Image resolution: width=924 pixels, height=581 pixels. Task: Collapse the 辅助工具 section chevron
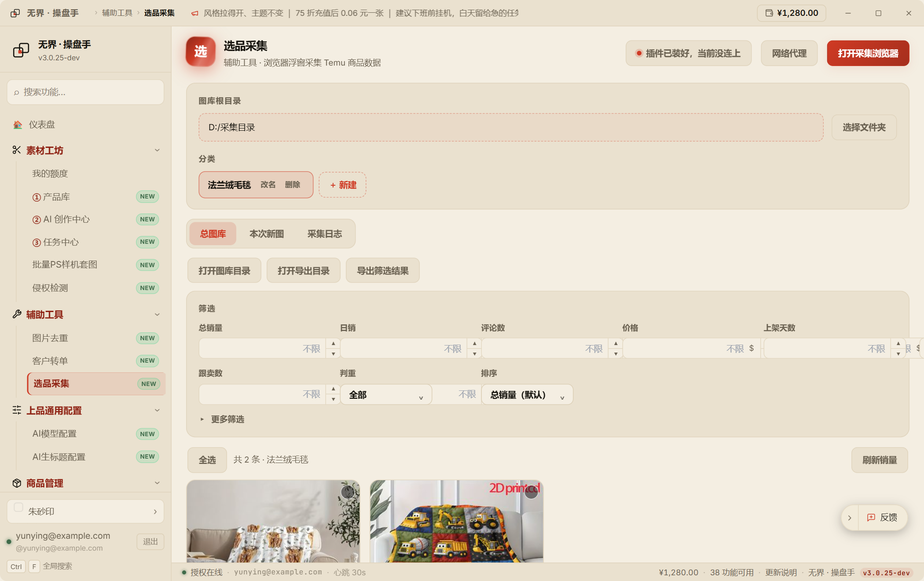(157, 314)
